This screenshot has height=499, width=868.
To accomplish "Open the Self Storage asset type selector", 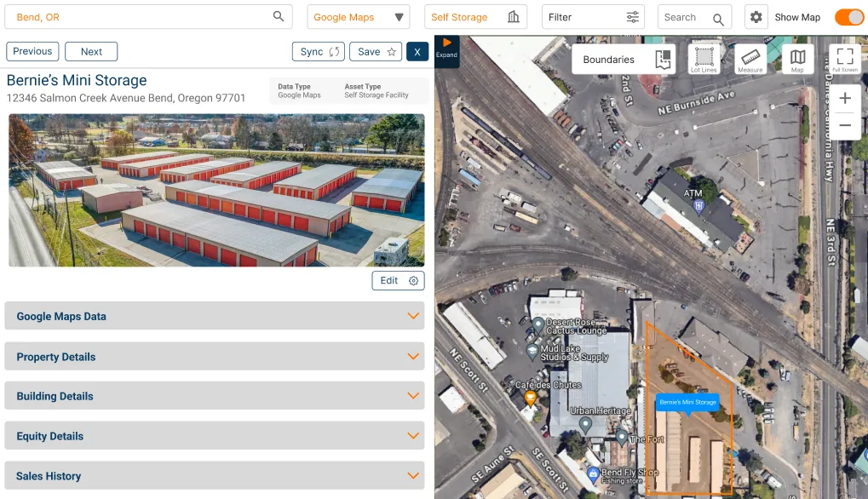I will (x=475, y=17).
